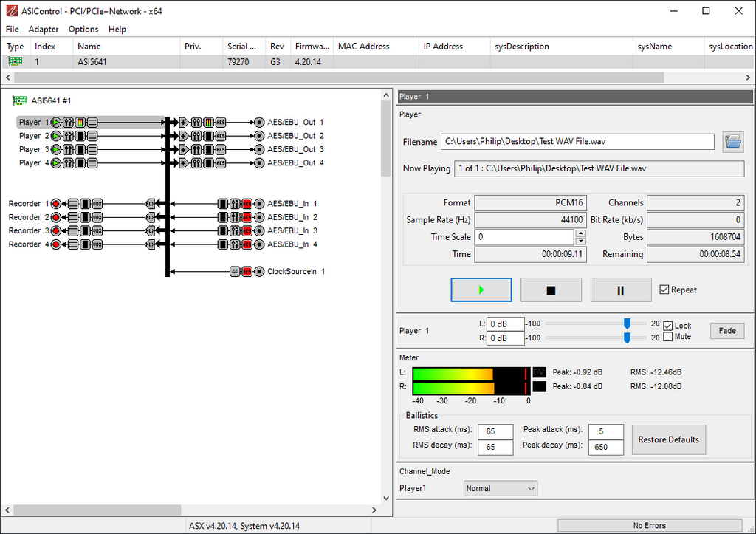Screen dimensions: 756x534
Task: Select the red AES receiver icon for AES/EBU_In 1
Action: coord(247,204)
